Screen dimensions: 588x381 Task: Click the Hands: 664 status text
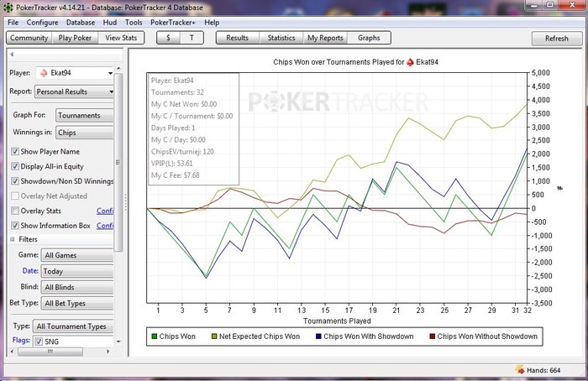pyautogui.click(x=543, y=370)
